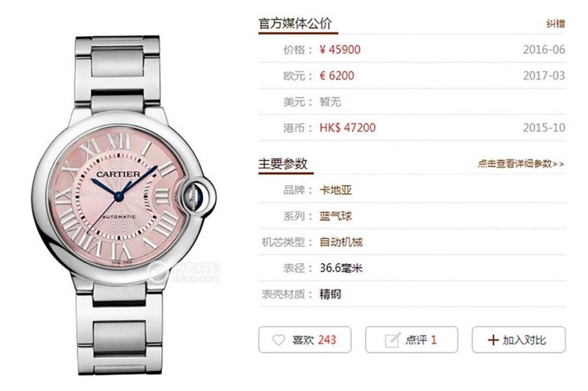
Task: Click the Cartier watch product image
Action: coord(124,205)
